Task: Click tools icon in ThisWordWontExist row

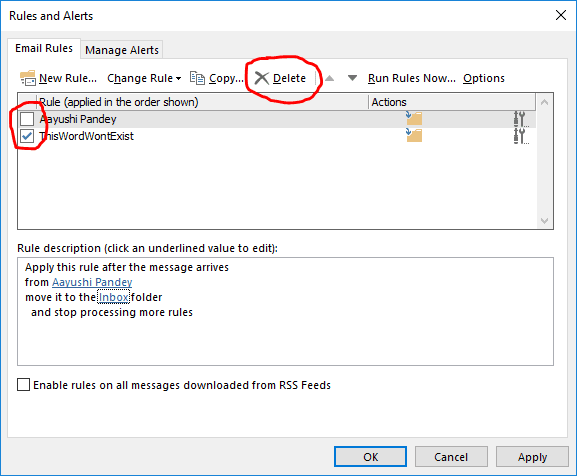Action: click(x=521, y=136)
